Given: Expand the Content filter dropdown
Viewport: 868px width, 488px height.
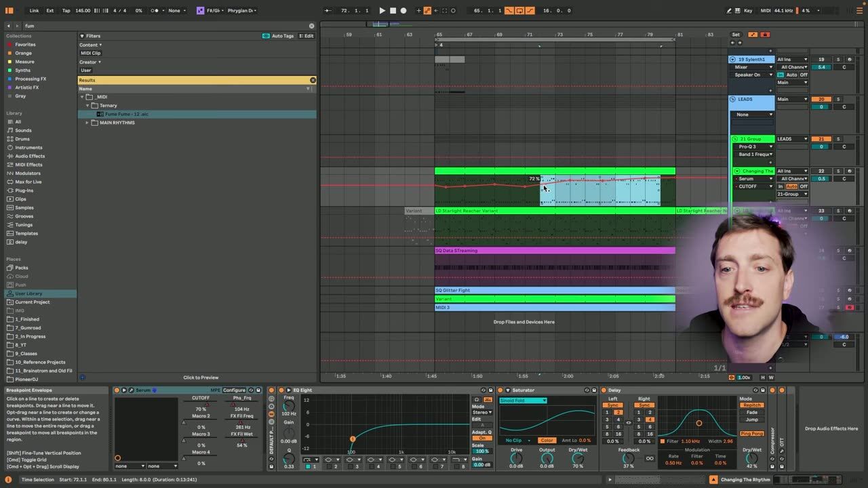Looking at the screenshot, I should 90,45.
